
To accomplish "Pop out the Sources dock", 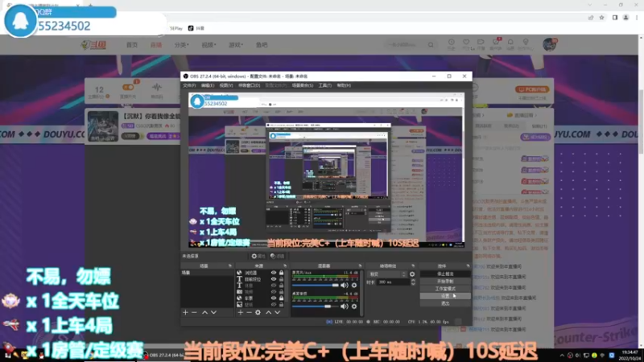I will 285,266.
